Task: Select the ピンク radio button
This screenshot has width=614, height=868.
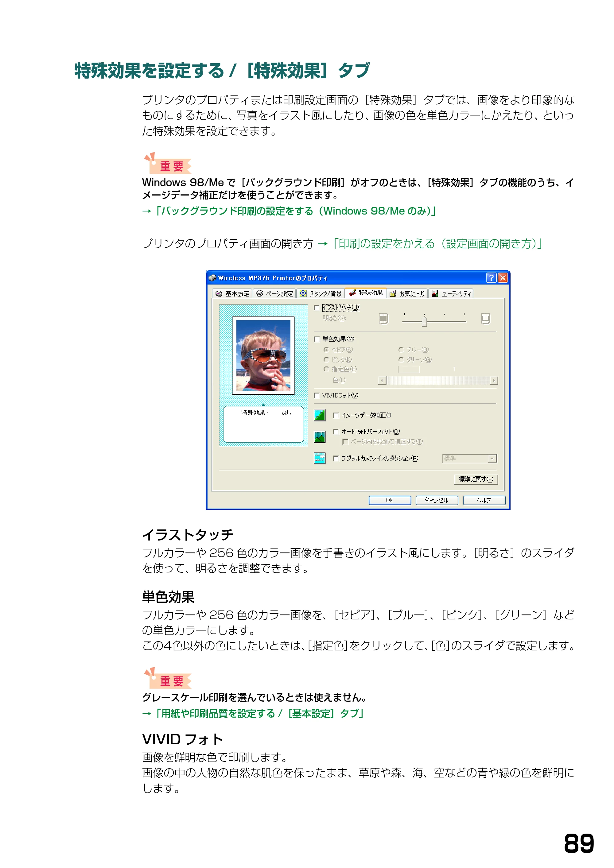Action: tap(326, 359)
